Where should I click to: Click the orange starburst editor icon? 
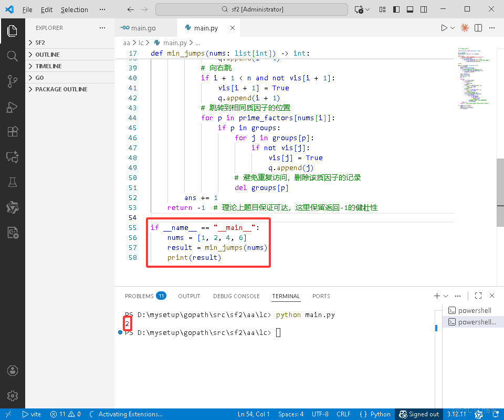pos(464,28)
